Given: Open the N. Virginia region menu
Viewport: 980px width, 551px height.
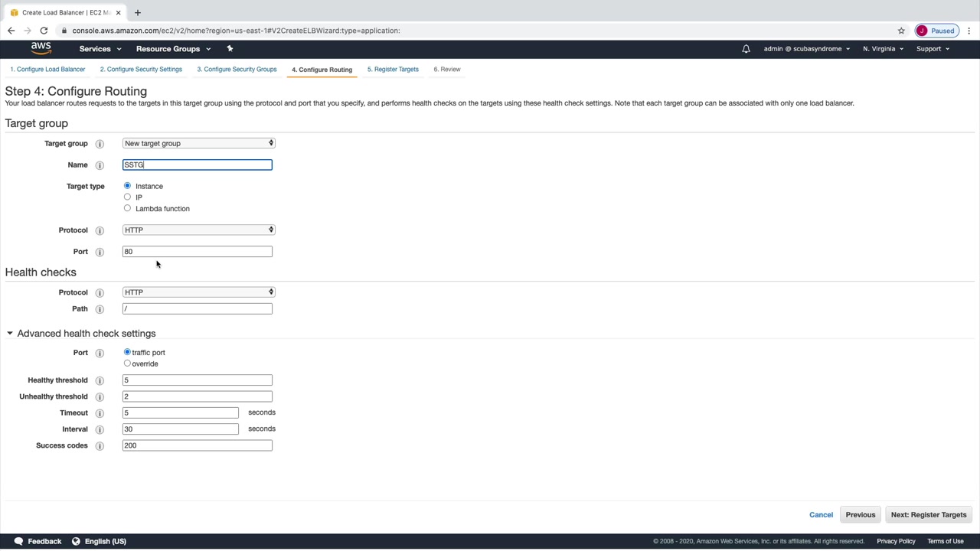Looking at the screenshot, I should (883, 49).
